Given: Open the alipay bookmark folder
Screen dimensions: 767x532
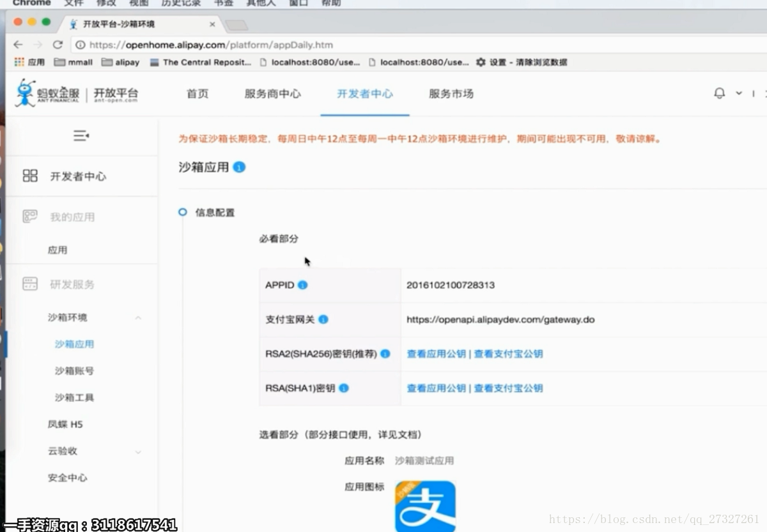Looking at the screenshot, I should [x=120, y=62].
